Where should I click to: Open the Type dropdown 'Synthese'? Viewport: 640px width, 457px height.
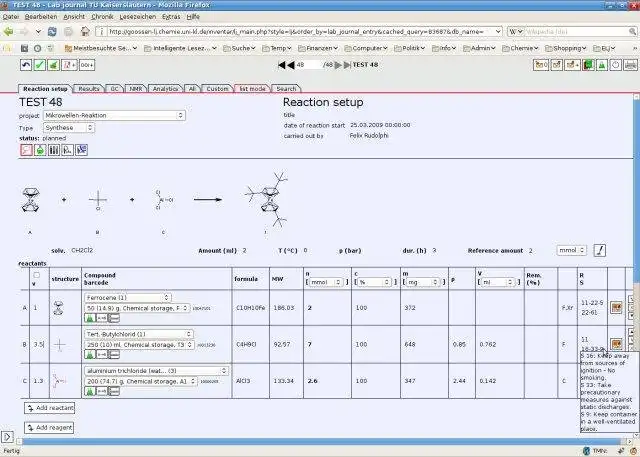69,128
